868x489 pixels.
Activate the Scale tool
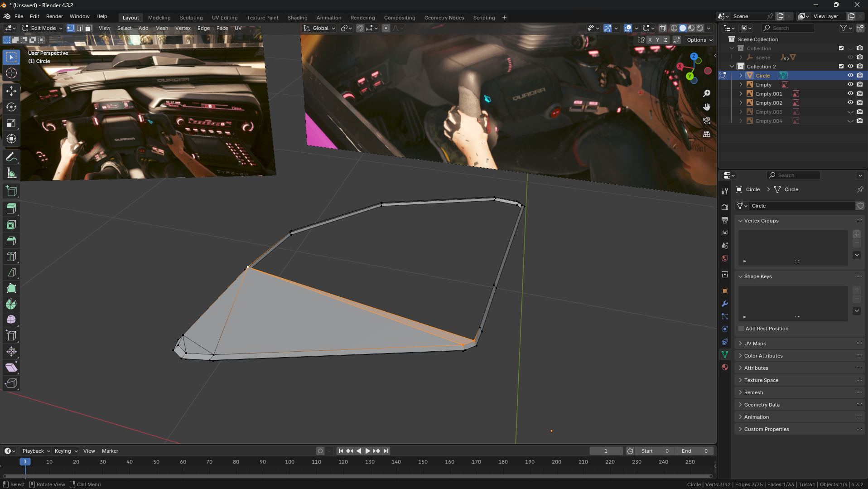(11, 123)
